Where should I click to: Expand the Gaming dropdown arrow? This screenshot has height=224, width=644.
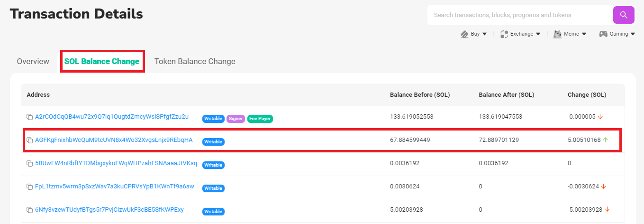(x=633, y=34)
